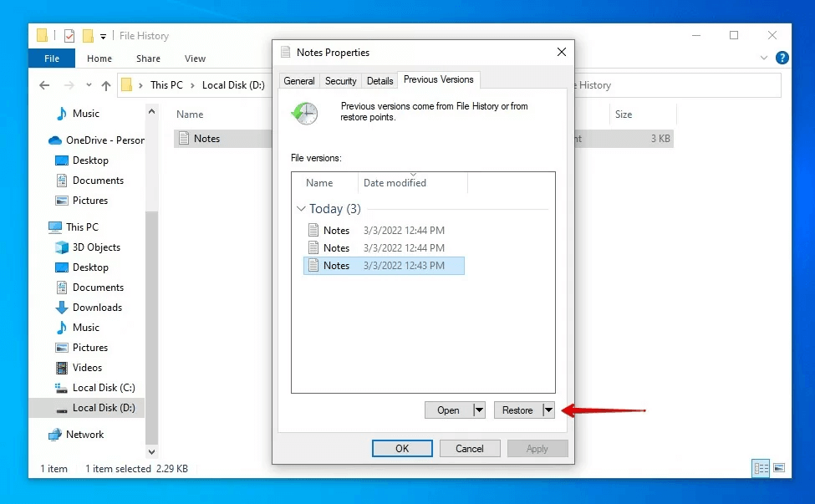The image size is (815, 504).
Task: Open the Restore button dropdown arrow
Action: pos(548,410)
